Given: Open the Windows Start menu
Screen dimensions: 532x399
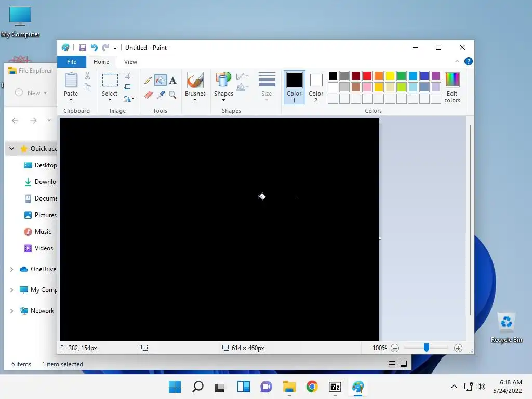Looking at the screenshot, I should [x=175, y=387].
